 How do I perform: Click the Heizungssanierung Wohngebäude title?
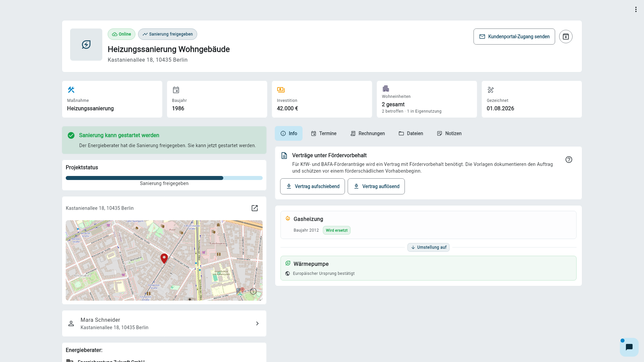point(169,49)
